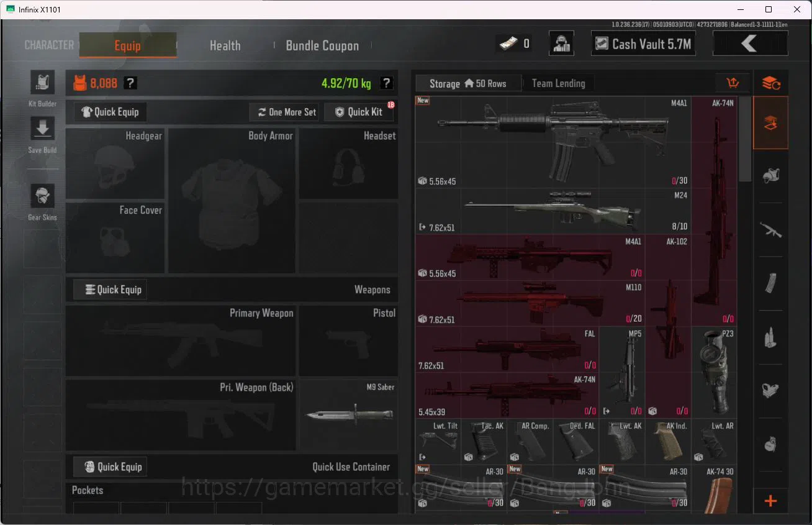The height and width of the screenshot is (525, 812).
Task: Click the empty Headgear slot
Action: tap(115, 163)
